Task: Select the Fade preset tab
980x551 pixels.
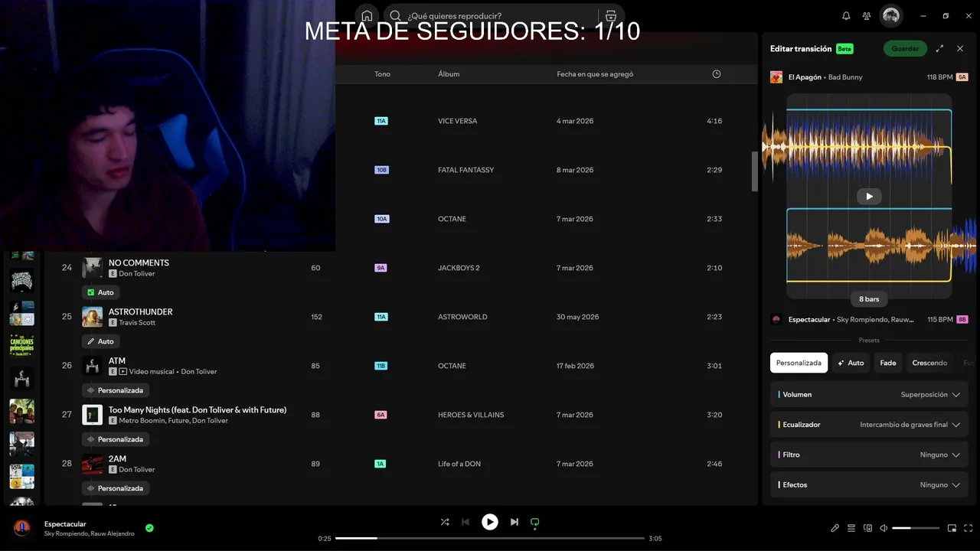Action: click(x=888, y=363)
